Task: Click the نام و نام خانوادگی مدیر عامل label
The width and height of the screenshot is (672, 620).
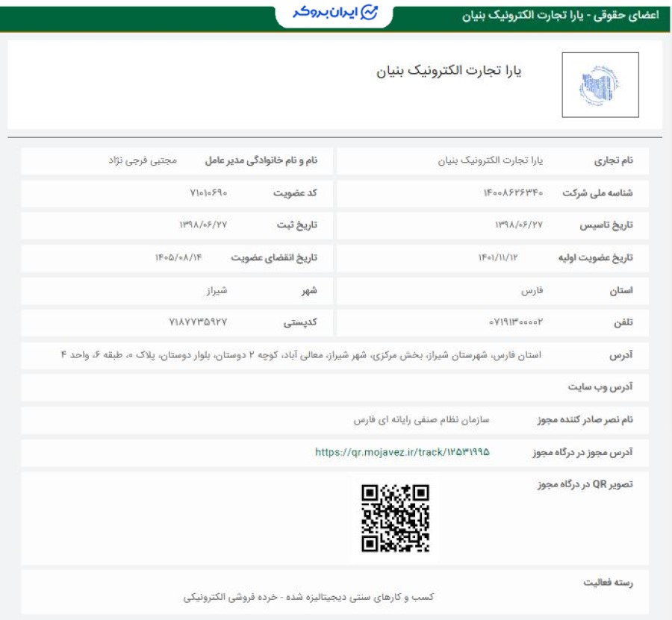Action: pyautogui.click(x=261, y=160)
